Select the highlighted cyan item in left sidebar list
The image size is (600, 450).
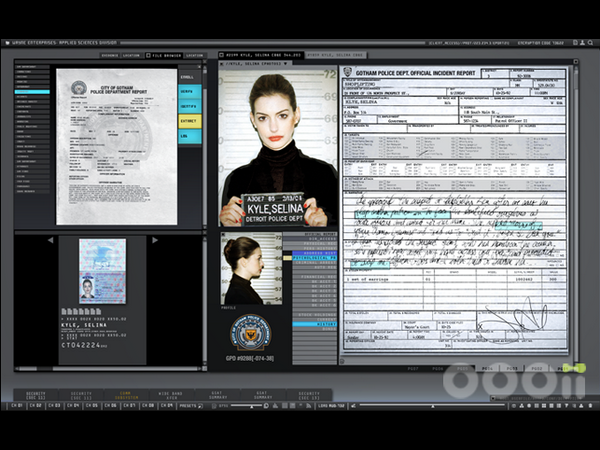[x=32, y=91]
